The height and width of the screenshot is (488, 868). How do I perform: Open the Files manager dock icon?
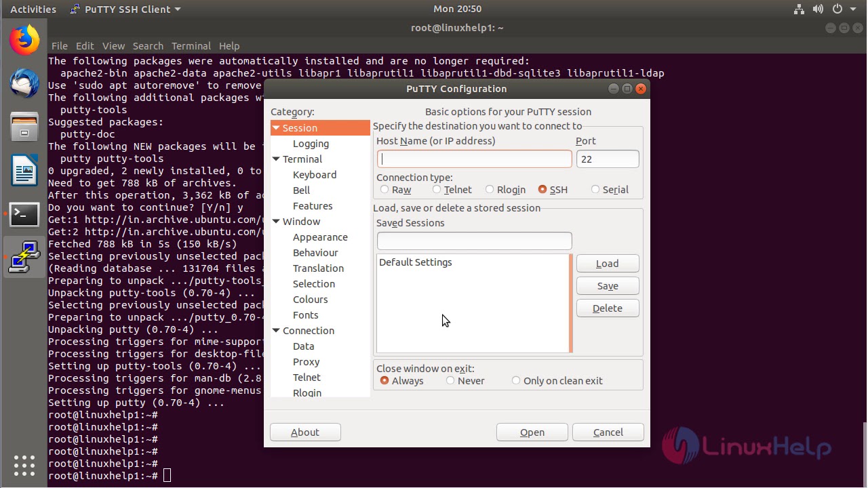pos(24,127)
